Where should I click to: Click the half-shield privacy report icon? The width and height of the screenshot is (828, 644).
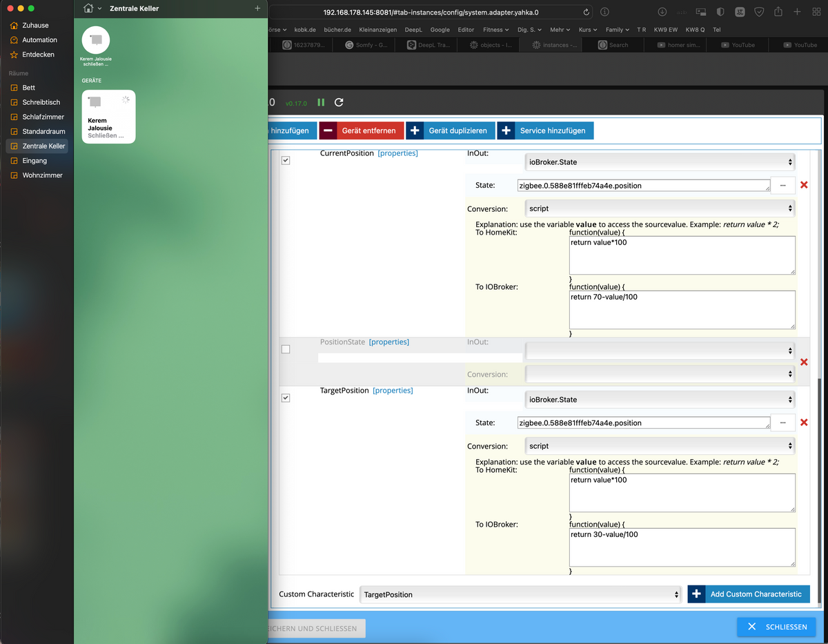pyautogui.click(x=720, y=12)
